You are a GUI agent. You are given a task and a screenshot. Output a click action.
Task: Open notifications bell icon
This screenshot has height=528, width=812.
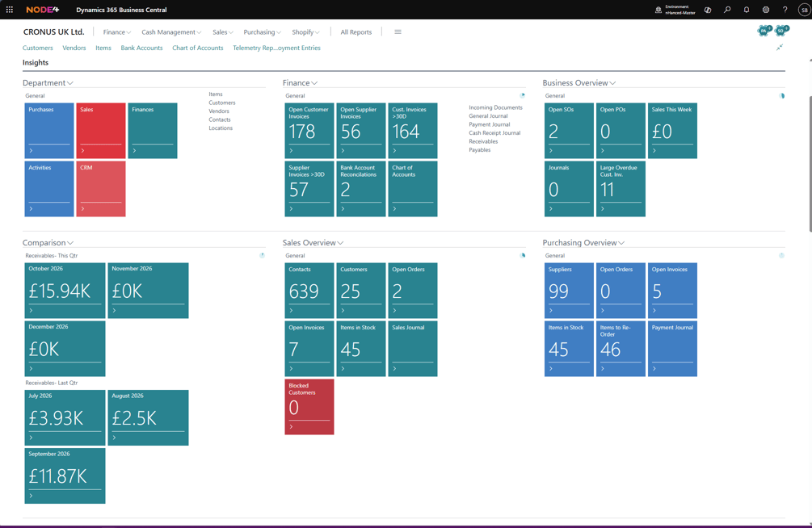point(747,10)
